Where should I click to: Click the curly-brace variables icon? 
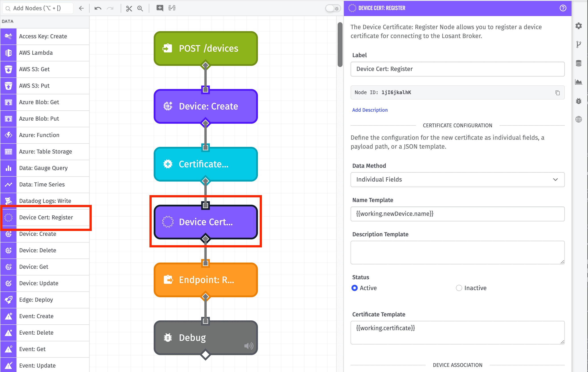(172, 8)
